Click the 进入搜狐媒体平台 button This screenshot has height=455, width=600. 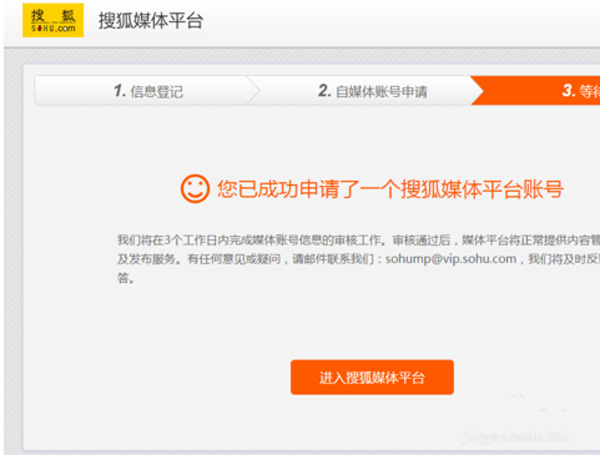click(x=372, y=377)
